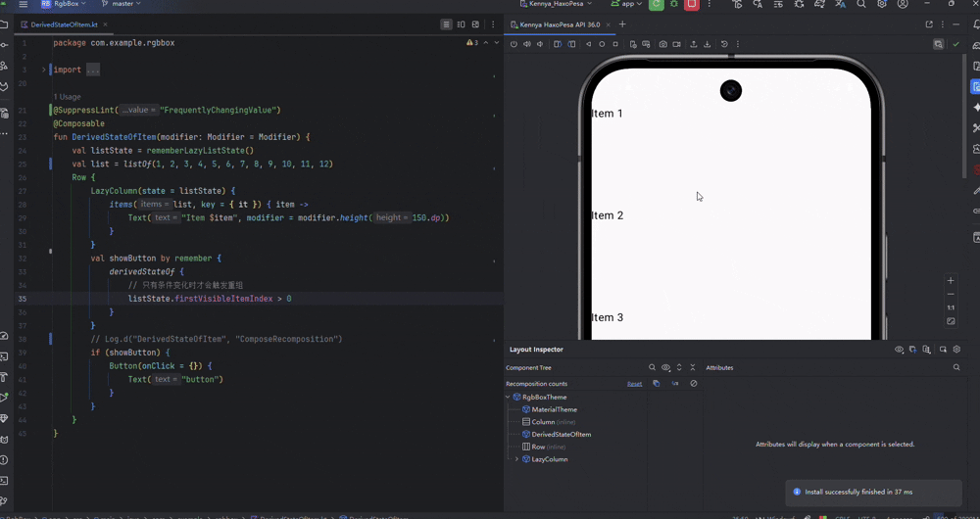Close the Kennya HaxoPesa API 36.0 tab

609,25
